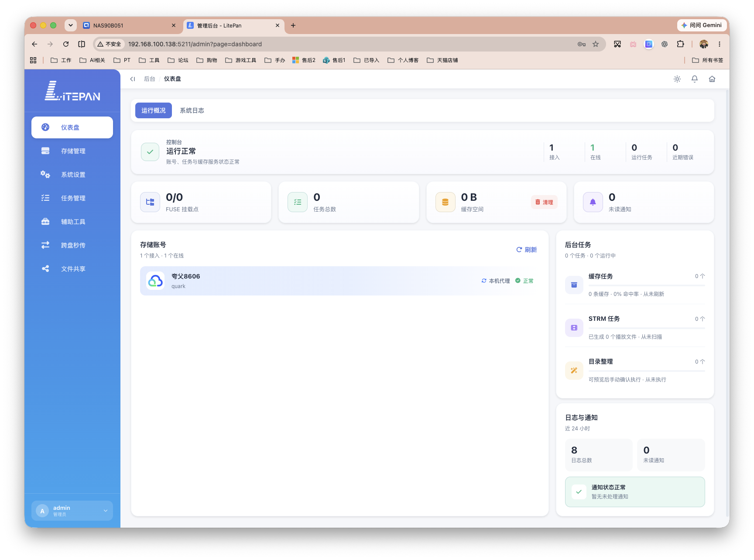The height and width of the screenshot is (560, 754).
Task: Bookmark this page with star icon
Action: tap(596, 44)
